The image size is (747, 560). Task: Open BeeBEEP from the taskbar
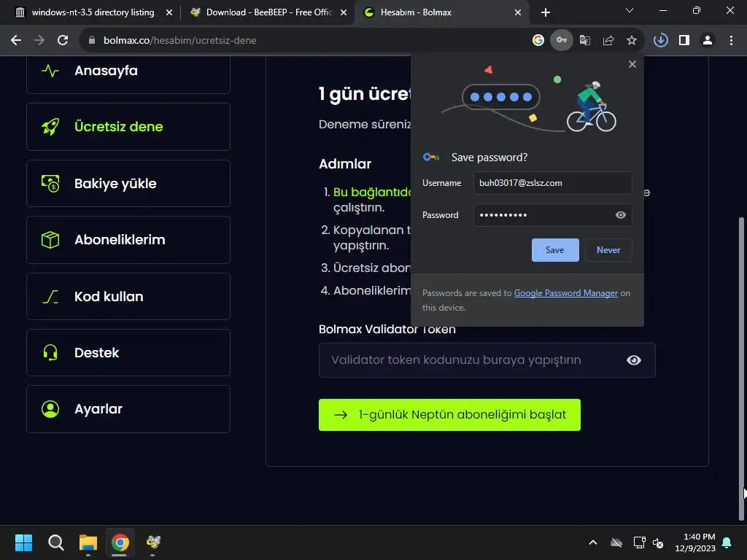[153, 542]
